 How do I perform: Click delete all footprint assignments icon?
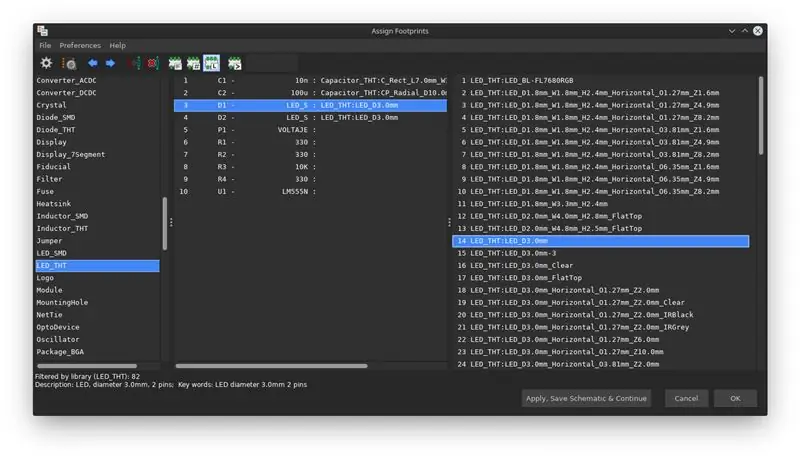153,63
